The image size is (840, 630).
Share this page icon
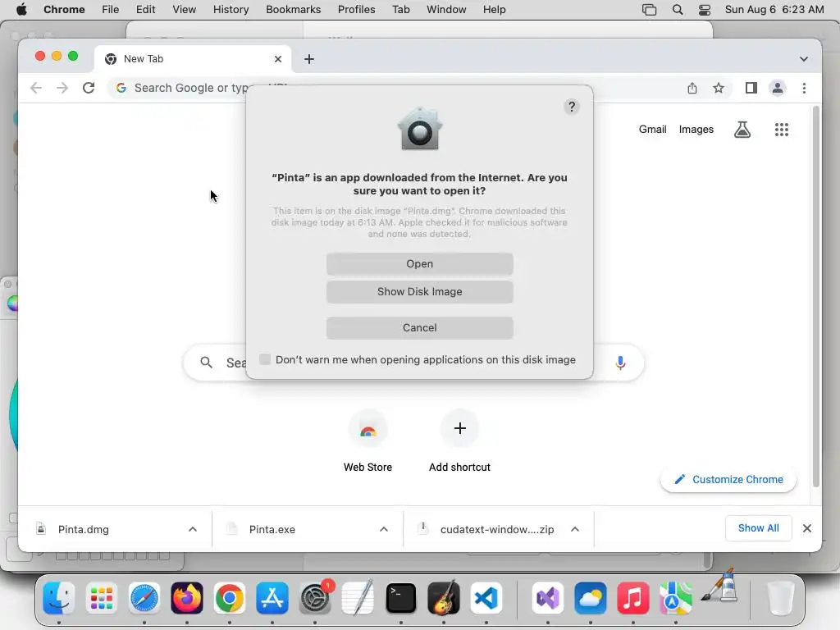692,88
